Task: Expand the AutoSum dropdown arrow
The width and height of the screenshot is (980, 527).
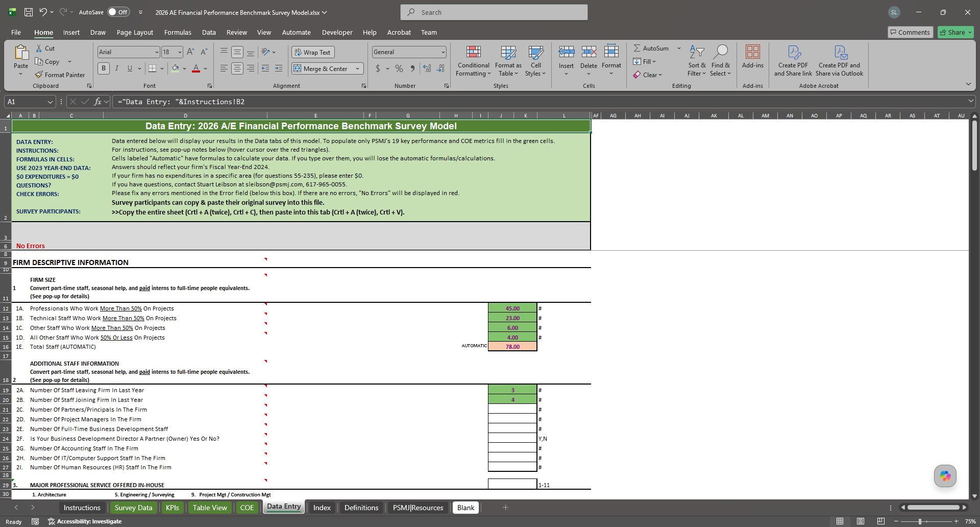Action: point(679,48)
